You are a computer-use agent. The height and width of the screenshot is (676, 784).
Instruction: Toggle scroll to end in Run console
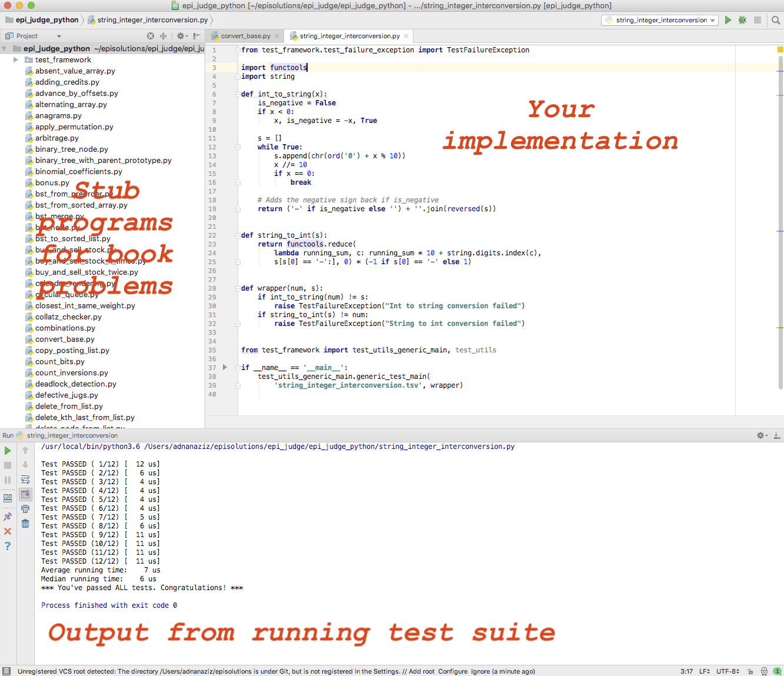(x=25, y=494)
